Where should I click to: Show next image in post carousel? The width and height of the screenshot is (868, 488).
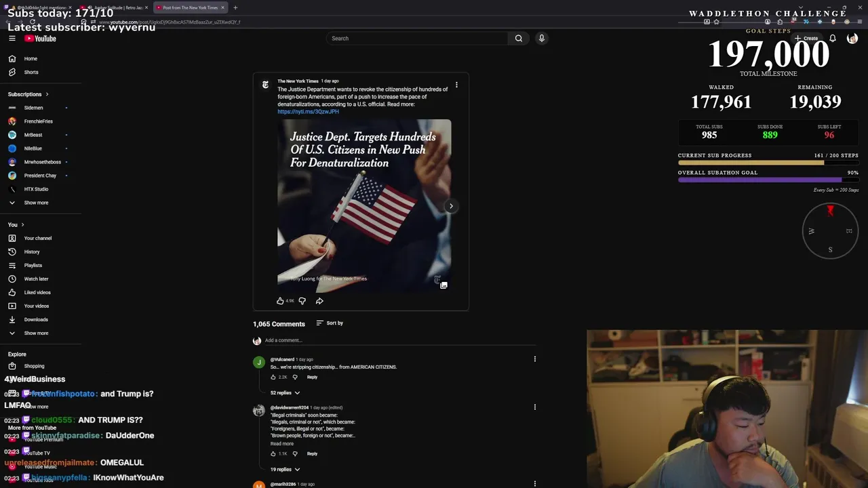coord(451,206)
